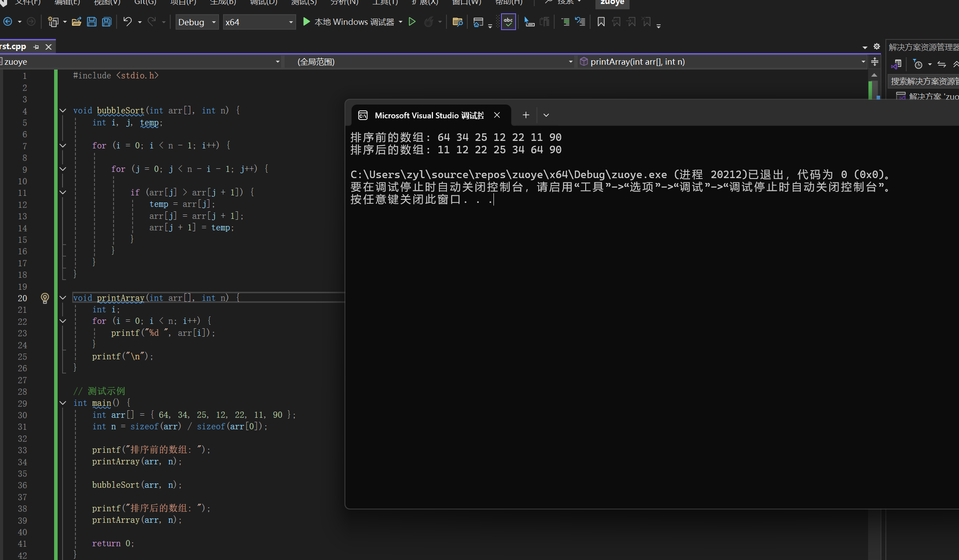Open the Git(G) menu

145,2
